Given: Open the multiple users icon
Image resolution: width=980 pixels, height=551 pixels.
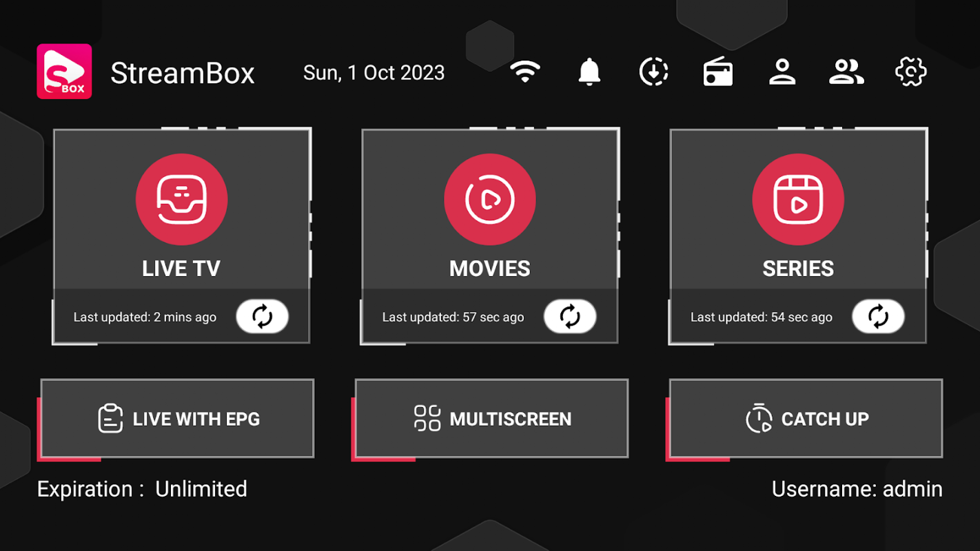Looking at the screenshot, I should pyautogui.click(x=846, y=72).
